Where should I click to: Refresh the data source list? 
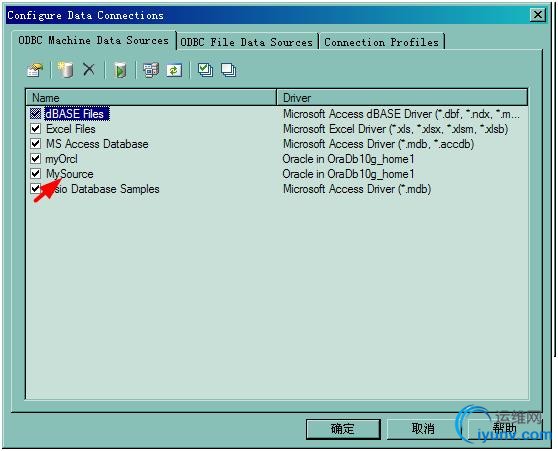[x=174, y=70]
